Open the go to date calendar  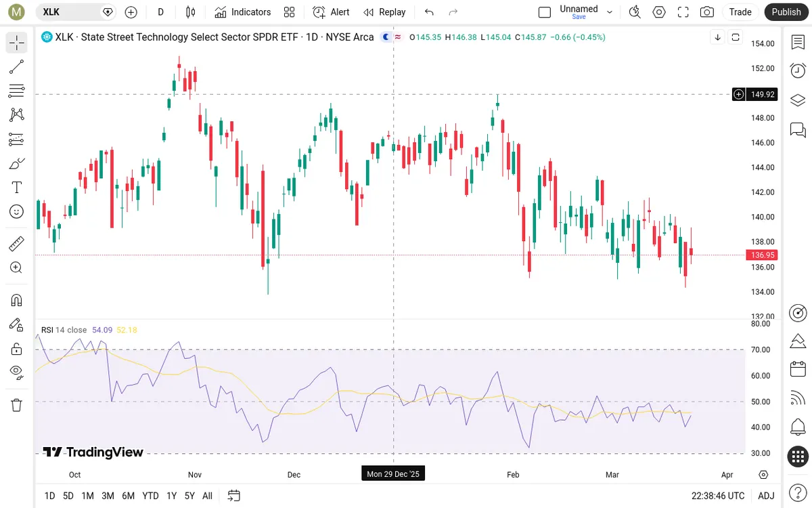coord(234,496)
